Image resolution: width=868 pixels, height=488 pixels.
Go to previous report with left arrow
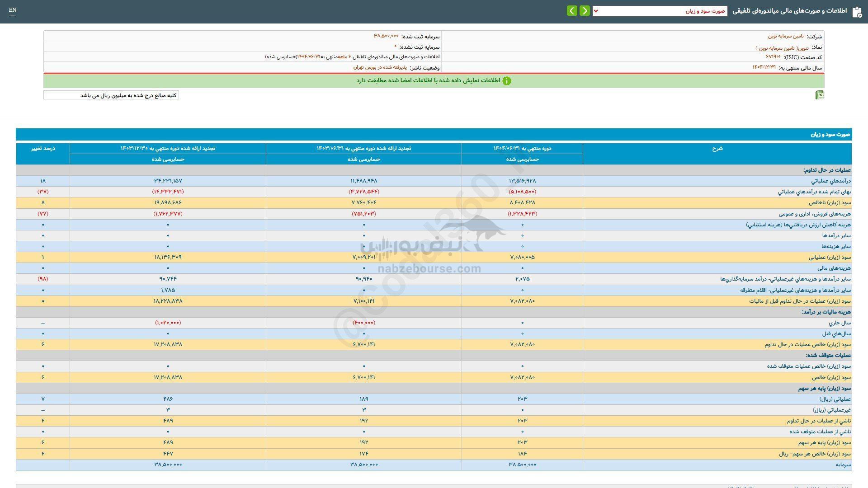click(572, 11)
